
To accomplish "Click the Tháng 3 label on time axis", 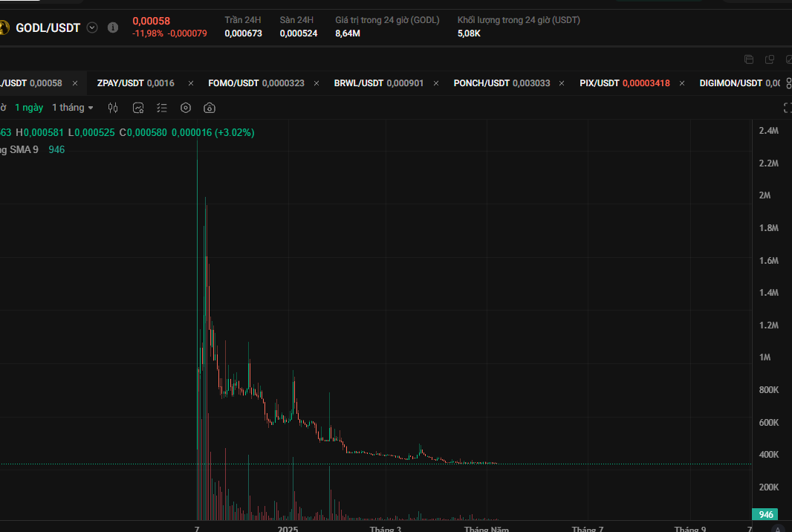I will tap(386, 529).
